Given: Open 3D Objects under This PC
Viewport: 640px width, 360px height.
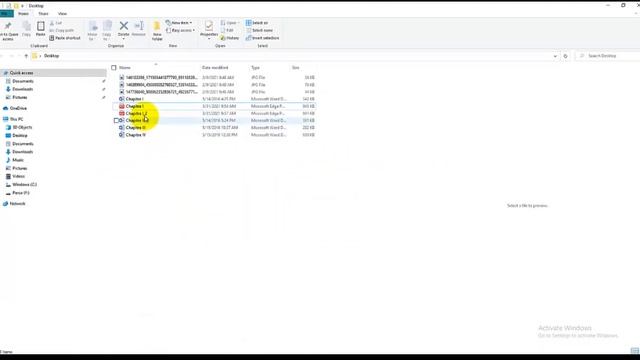Looking at the screenshot, I should (x=19, y=127).
